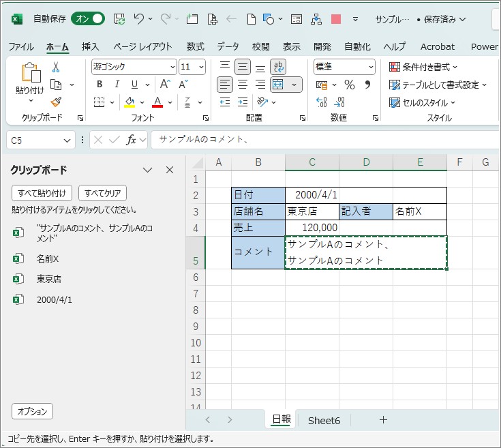This screenshot has height=448, width=501.
Task: Toggle Middle Align vertical alignment
Action: point(243,67)
